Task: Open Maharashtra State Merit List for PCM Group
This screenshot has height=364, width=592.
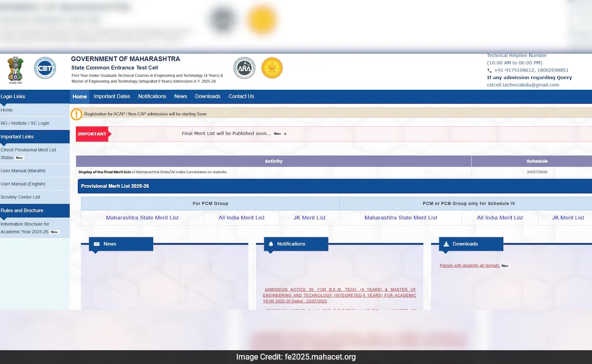Action: coord(142,218)
